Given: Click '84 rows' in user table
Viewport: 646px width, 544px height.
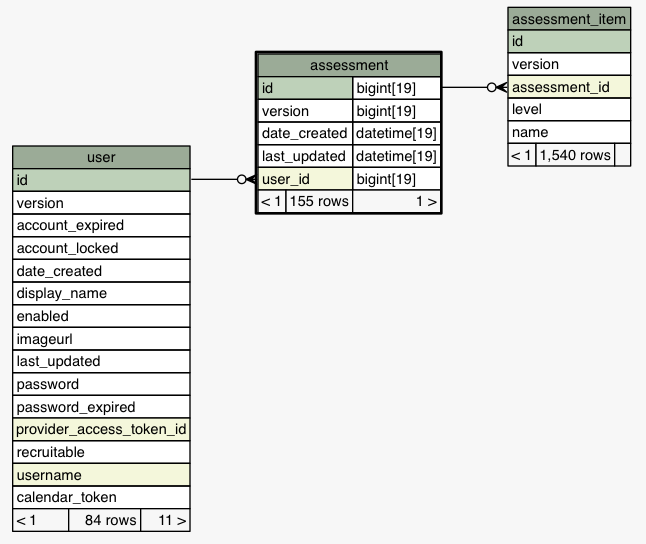Looking at the screenshot, I should click(105, 521).
